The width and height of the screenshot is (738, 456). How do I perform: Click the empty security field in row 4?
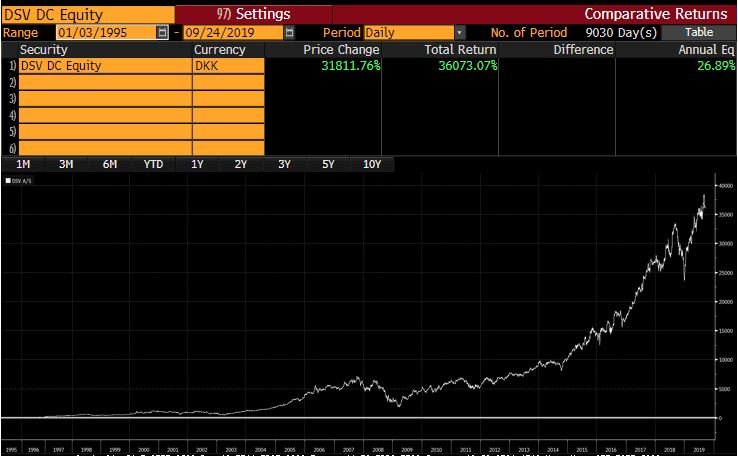(x=105, y=115)
